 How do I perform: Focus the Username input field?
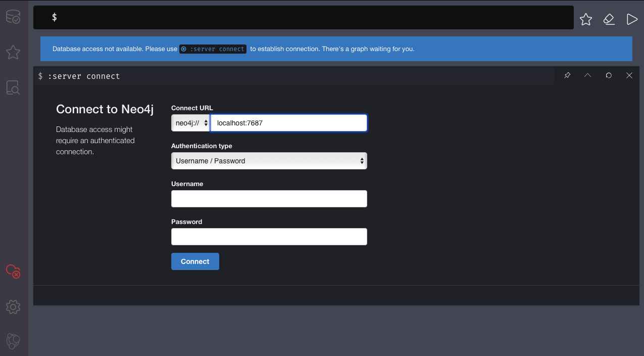click(x=269, y=199)
